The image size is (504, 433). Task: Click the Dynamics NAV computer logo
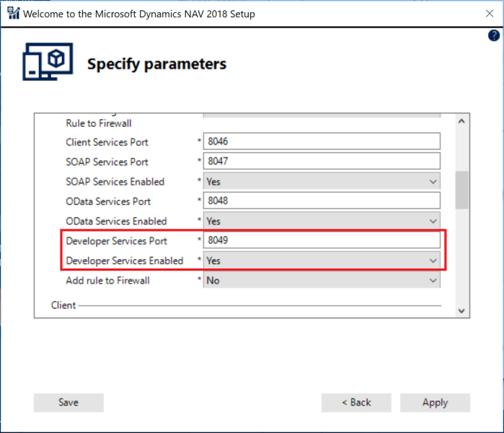point(48,62)
